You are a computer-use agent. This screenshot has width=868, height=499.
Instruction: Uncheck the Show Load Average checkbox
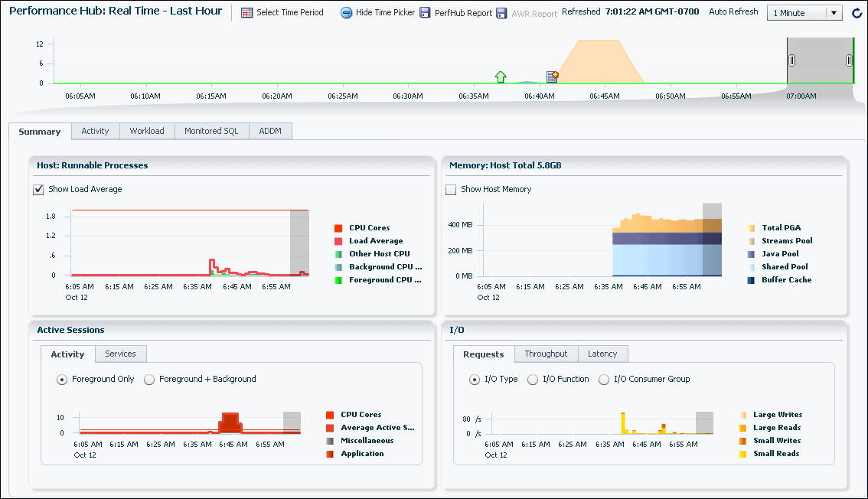coord(38,190)
